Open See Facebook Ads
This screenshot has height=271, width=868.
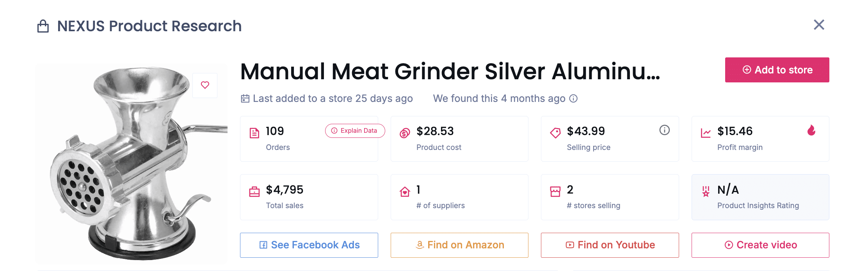click(x=309, y=245)
